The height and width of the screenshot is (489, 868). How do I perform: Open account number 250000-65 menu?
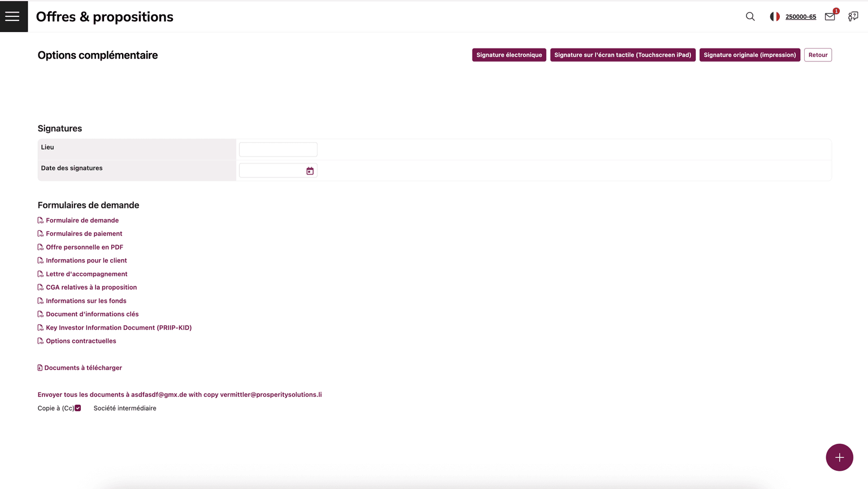pos(800,17)
